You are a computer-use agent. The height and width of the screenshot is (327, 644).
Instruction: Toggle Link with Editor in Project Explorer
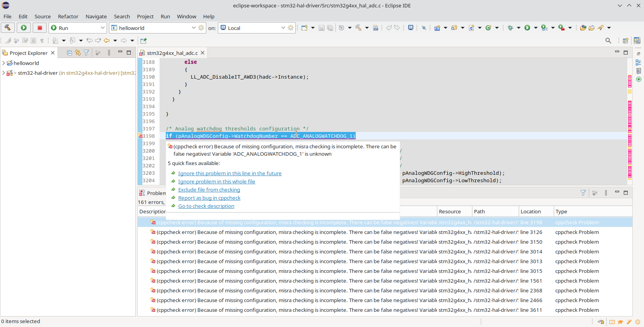coord(78,53)
